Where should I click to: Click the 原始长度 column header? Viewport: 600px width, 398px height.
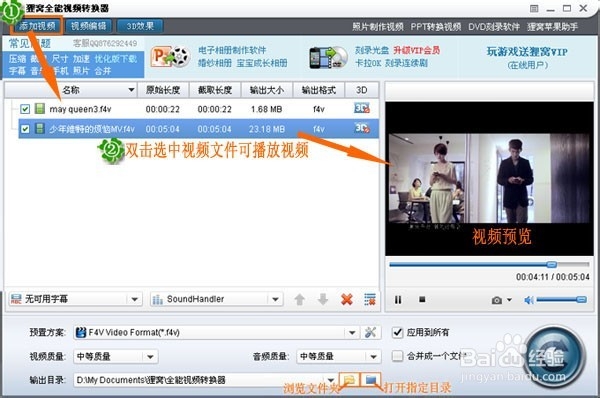(163, 90)
